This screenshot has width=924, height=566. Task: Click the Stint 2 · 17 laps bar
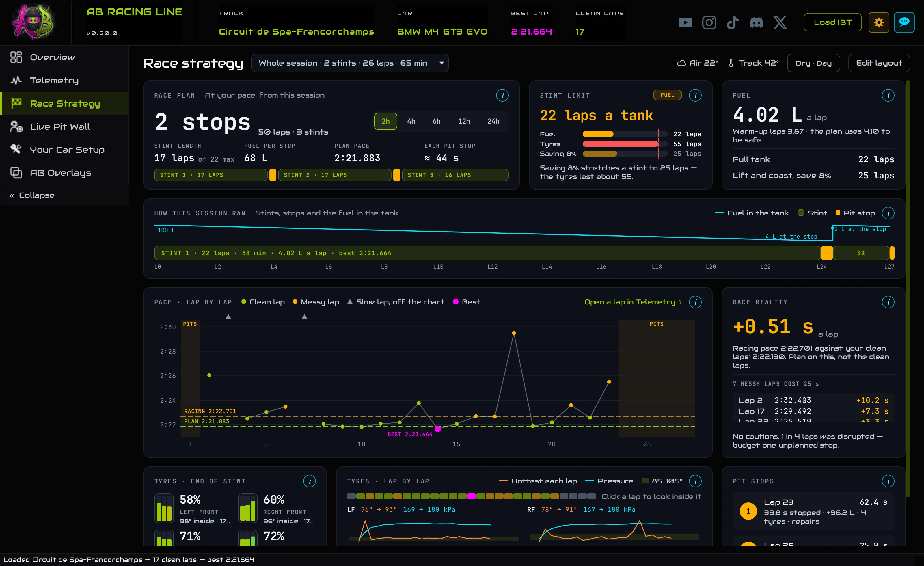[x=334, y=175]
